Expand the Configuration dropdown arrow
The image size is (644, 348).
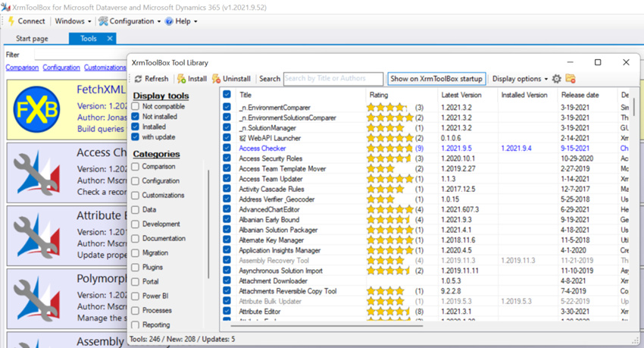click(159, 21)
